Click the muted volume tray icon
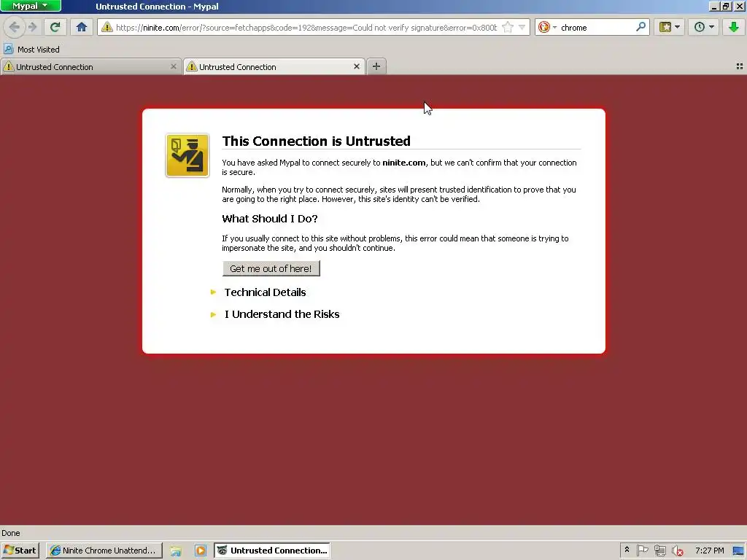 pyautogui.click(x=677, y=551)
